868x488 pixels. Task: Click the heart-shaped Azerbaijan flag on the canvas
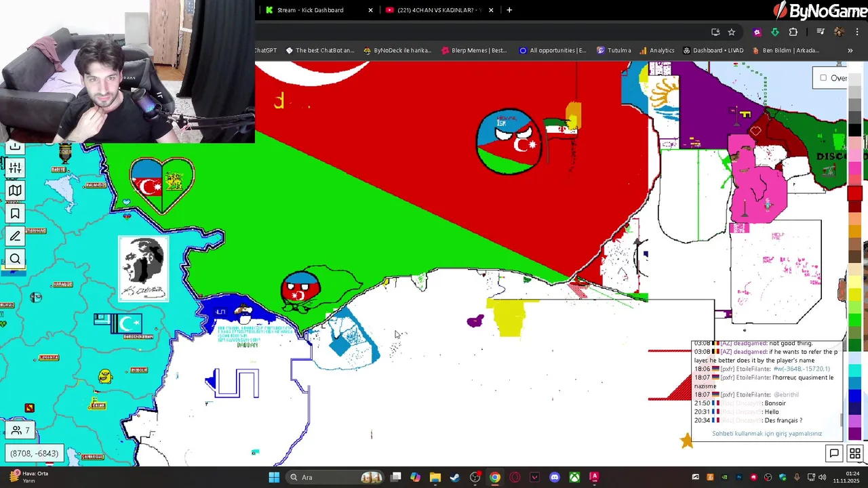click(x=161, y=184)
